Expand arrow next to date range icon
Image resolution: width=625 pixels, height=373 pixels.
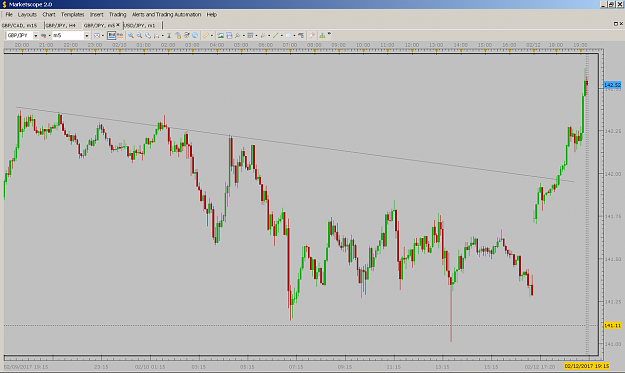point(103,35)
